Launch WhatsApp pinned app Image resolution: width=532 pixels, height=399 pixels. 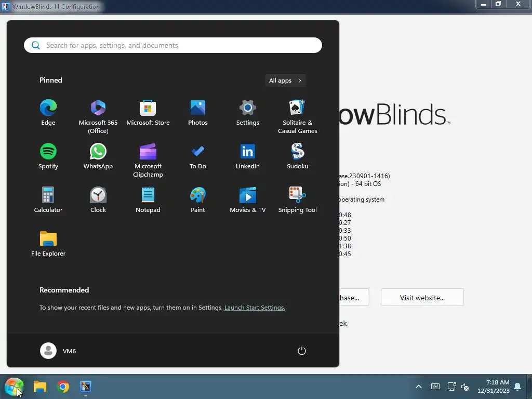[x=98, y=156]
